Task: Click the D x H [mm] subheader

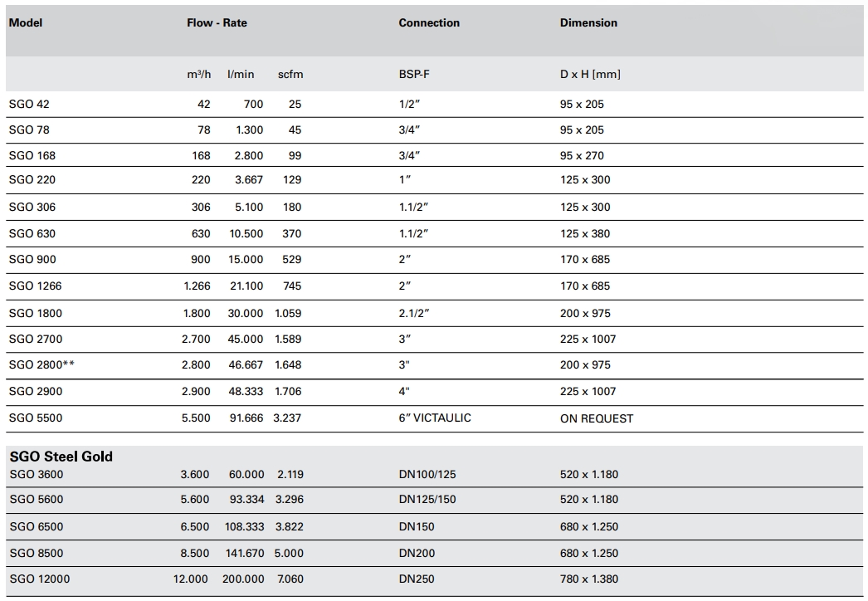Action: [x=590, y=75]
